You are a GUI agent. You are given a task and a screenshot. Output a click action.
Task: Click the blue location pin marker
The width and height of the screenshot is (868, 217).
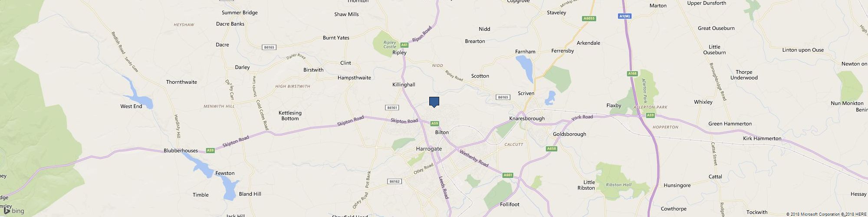[x=434, y=102]
